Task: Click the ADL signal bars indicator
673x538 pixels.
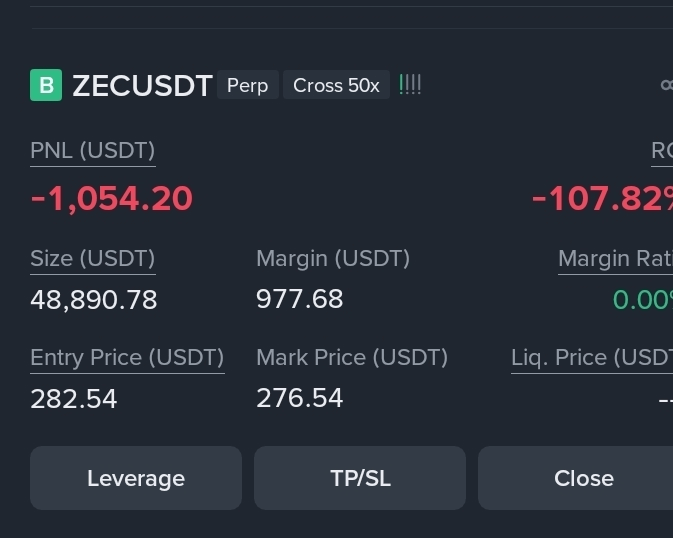Action: point(410,85)
